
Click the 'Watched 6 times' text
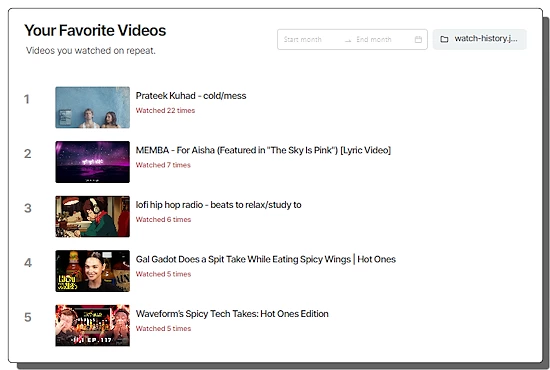click(x=163, y=220)
